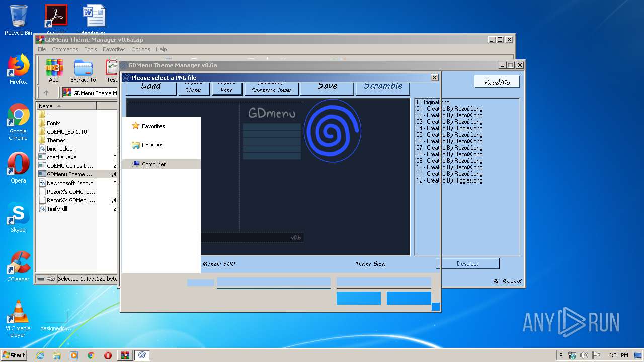Viewport: 644px width, 362px height.
Task: Click the Test icon in WinRAR toolbar
Action: coord(112,71)
